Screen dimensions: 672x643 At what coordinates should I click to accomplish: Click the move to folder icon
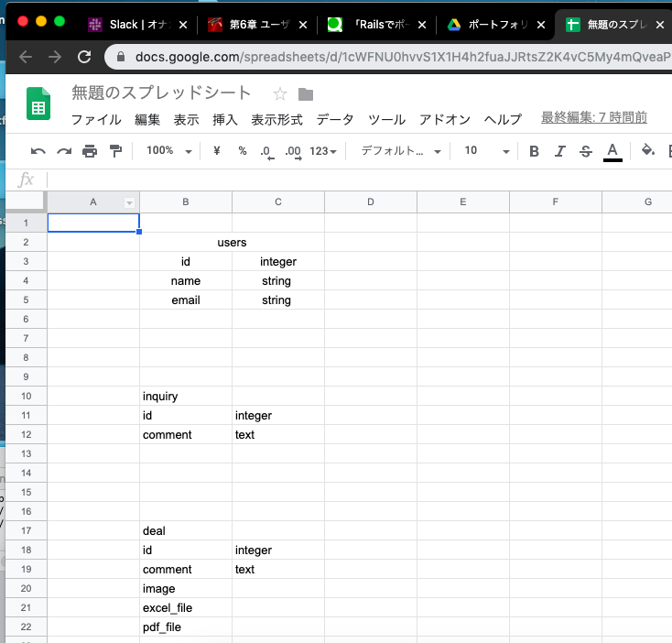click(x=306, y=93)
